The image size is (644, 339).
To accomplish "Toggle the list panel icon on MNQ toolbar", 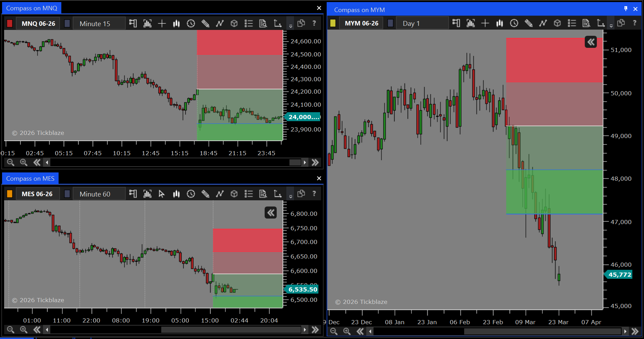I will (248, 23).
